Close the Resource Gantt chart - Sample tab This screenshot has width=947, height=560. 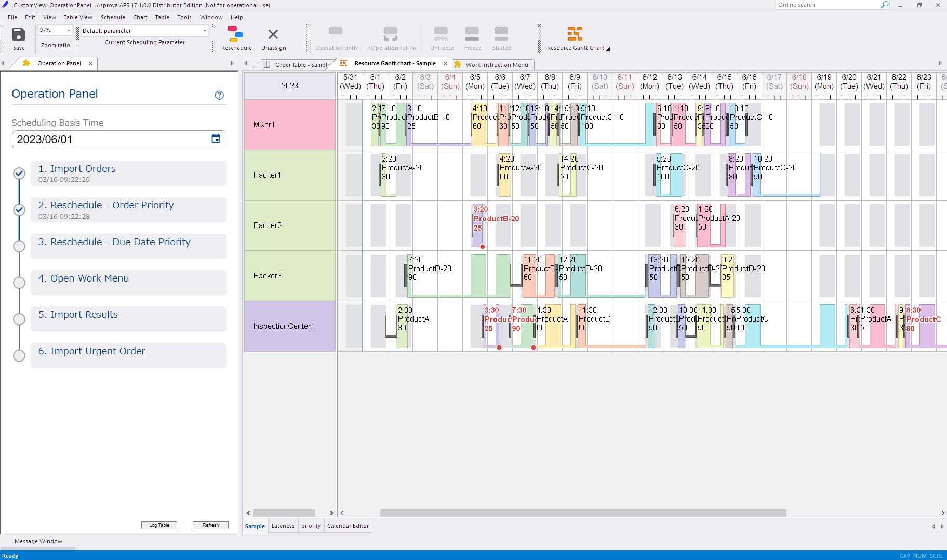(445, 63)
